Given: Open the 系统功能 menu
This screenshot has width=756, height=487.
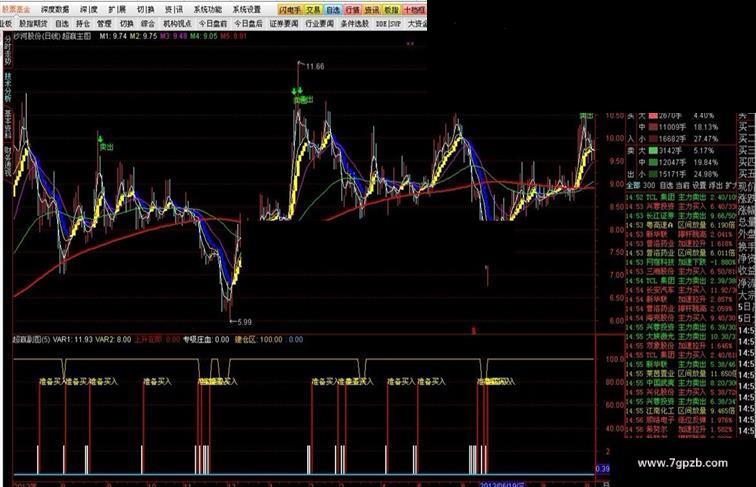Looking at the screenshot, I should 208,9.
